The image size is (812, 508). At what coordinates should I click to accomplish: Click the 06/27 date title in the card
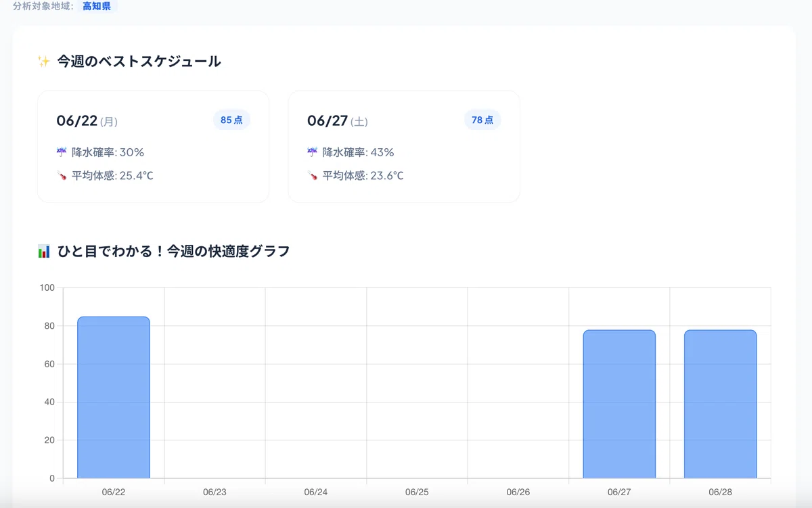pos(328,120)
